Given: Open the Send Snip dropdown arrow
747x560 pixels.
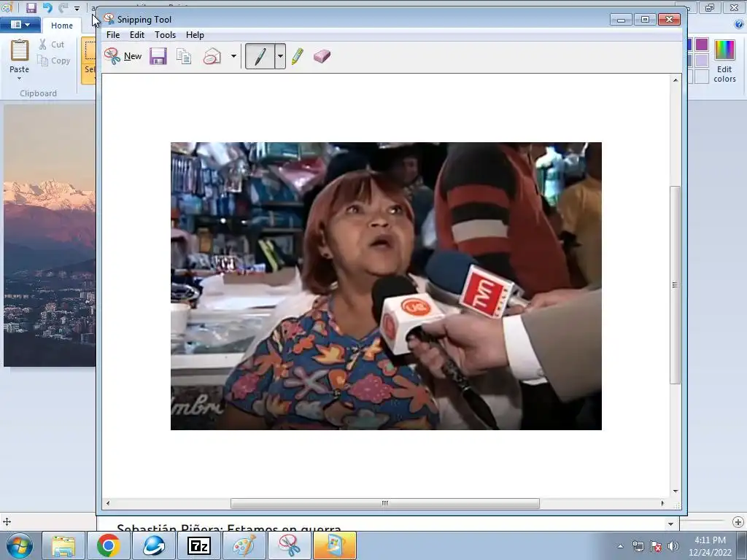Looking at the screenshot, I should [233, 56].
